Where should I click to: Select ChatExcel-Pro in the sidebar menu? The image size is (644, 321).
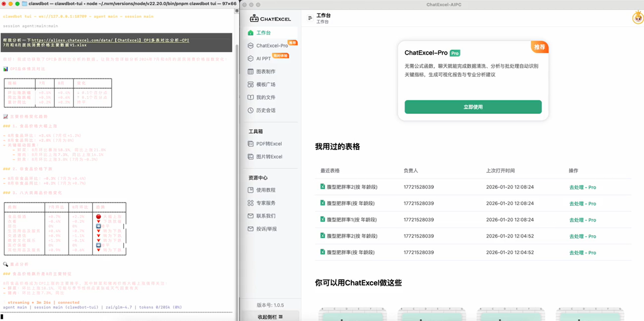(272, 45)
